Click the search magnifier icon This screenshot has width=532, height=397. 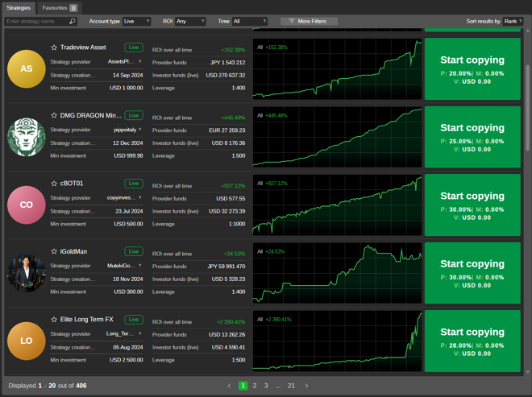73,22
